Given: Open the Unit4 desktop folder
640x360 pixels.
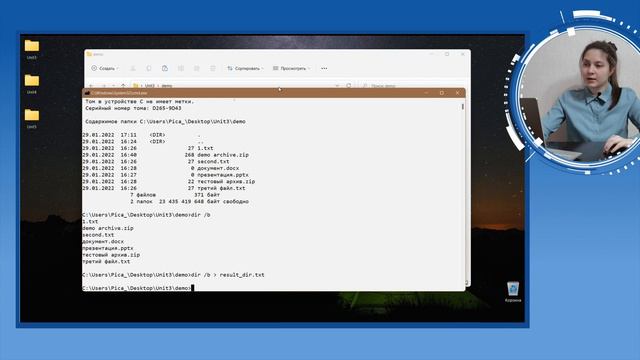Looking at the screenshot, I should coord(31,84).
